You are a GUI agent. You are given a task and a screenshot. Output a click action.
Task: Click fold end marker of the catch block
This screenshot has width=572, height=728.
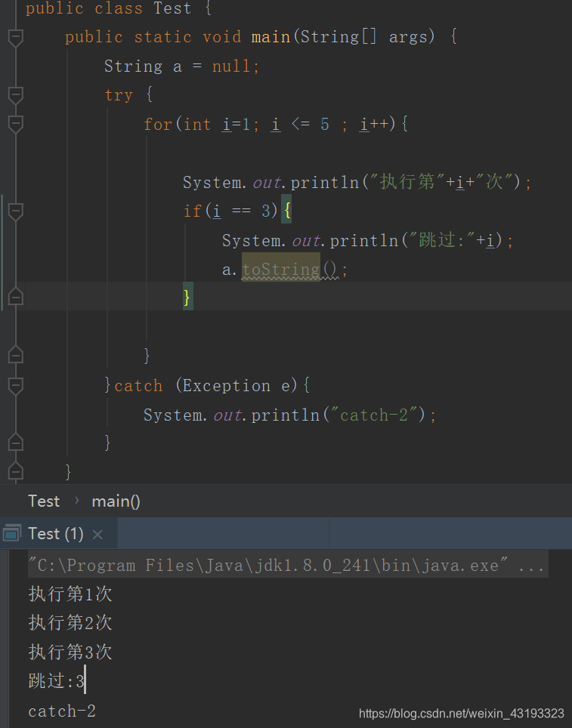15,442
